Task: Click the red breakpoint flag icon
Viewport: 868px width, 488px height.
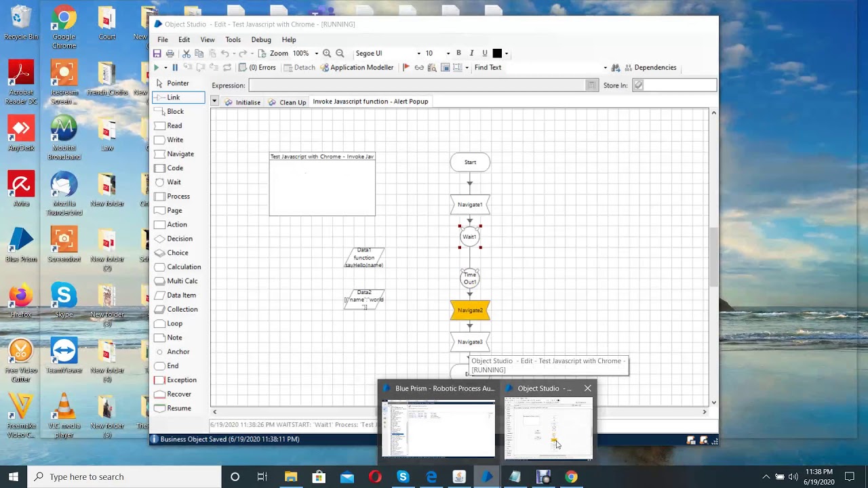Action: pos(406,68)
